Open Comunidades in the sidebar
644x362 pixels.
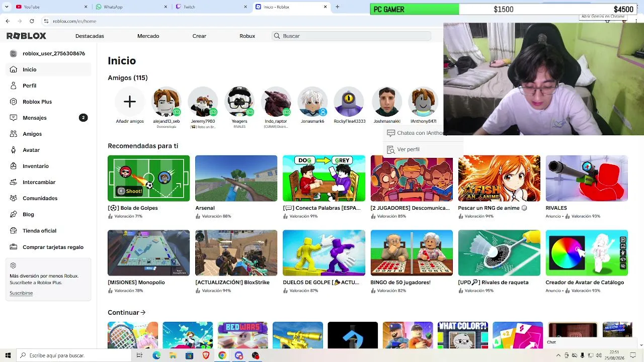pyautogui.click(x=48, y=198)
